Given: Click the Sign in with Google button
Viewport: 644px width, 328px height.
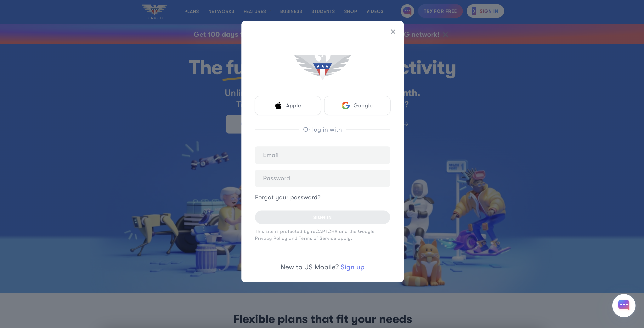Looking at the screenshot, I should 357,105.
